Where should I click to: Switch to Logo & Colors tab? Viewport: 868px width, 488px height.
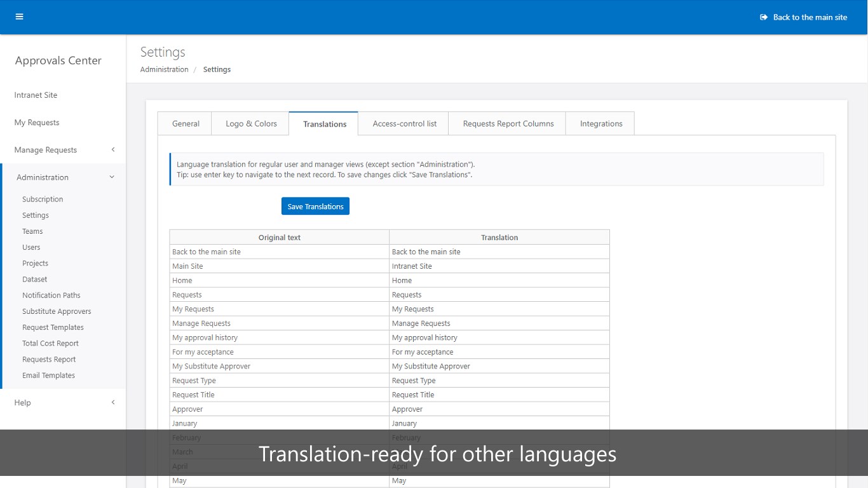(x=251, y=123)
